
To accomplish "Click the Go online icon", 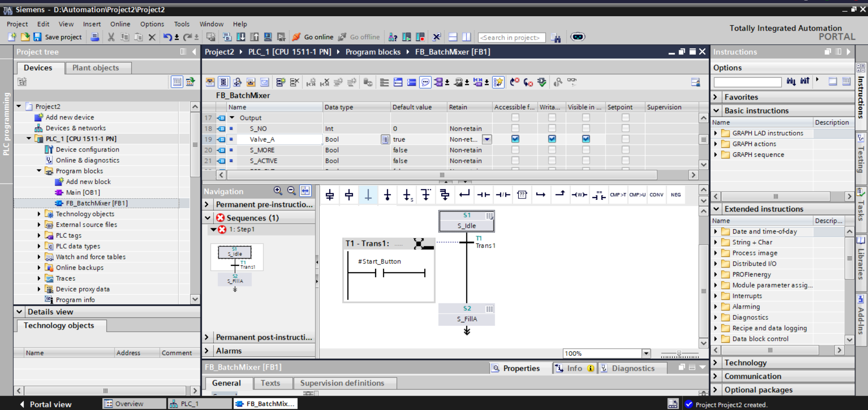I will [x=296, y=37].
